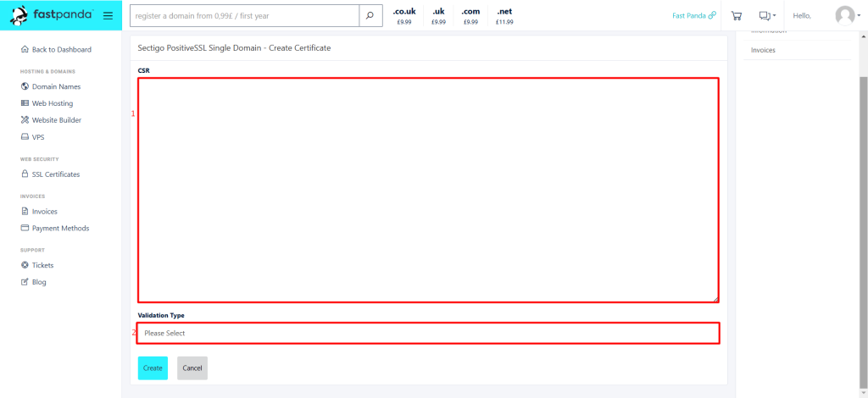Click the document icon beside sidebar Invoices
Viewport: 868px width, 398px height.
click(25, 211)
